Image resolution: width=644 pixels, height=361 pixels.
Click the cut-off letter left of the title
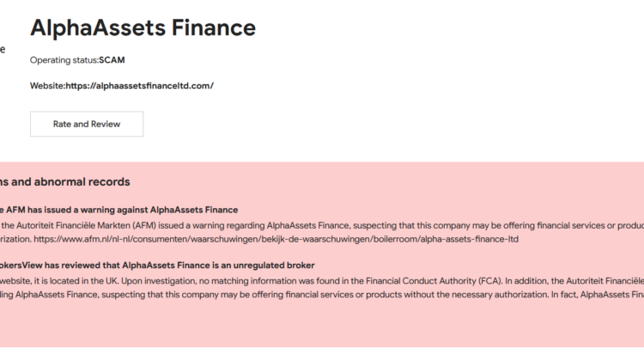click(x=3, y=49)
